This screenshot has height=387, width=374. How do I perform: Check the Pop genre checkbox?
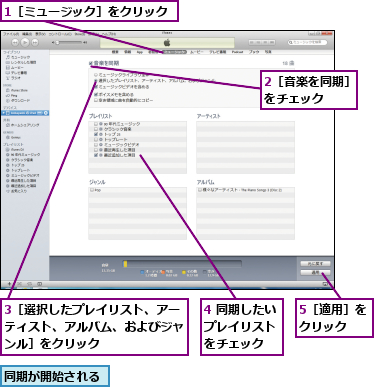pyautogui.click(x=92, y=190)
